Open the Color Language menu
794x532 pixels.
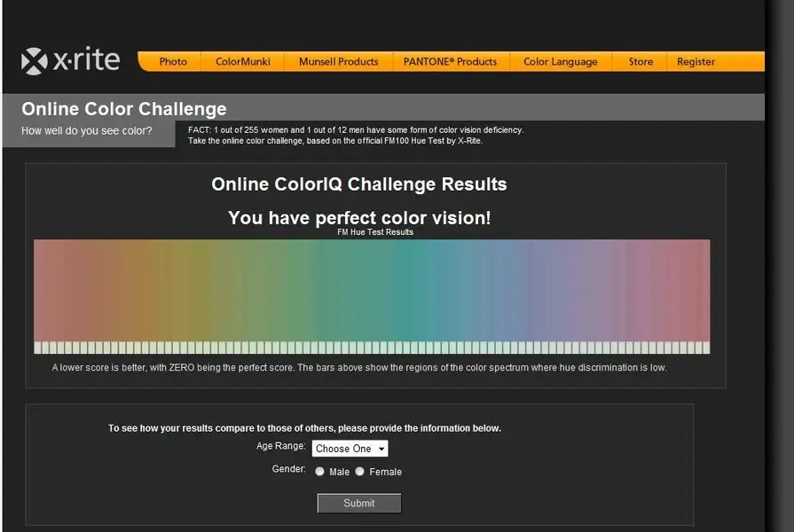560,62
